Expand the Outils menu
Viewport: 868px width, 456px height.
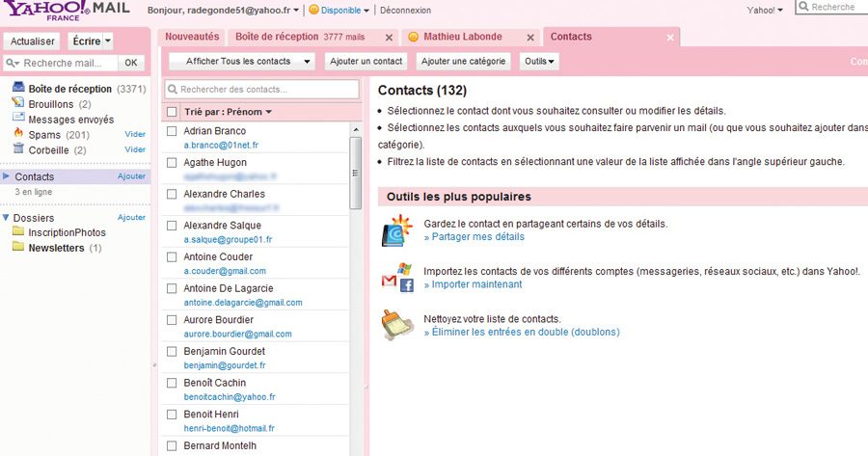539,62
